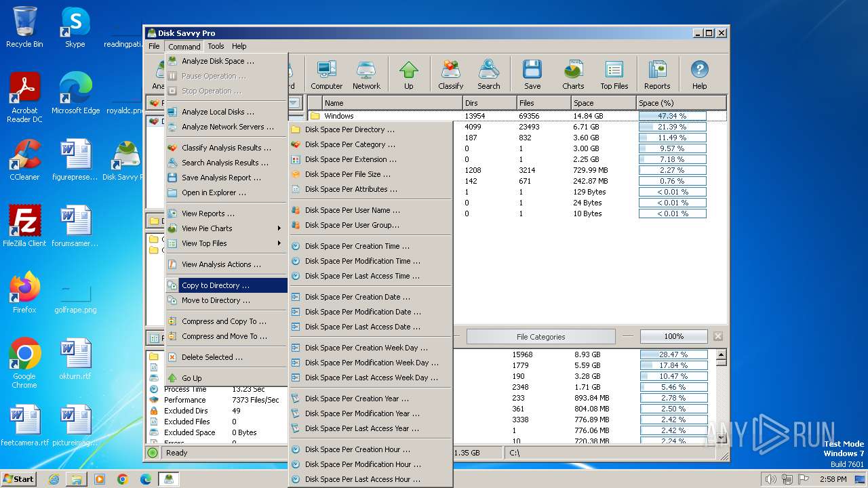The image size is (868, 488).
Task: Choose Classify Analysis Results
Action: click(226, 148)
